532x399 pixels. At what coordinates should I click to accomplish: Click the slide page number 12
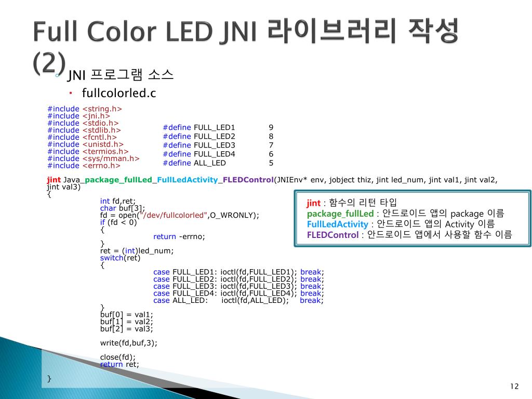click(x=514, y=387)
